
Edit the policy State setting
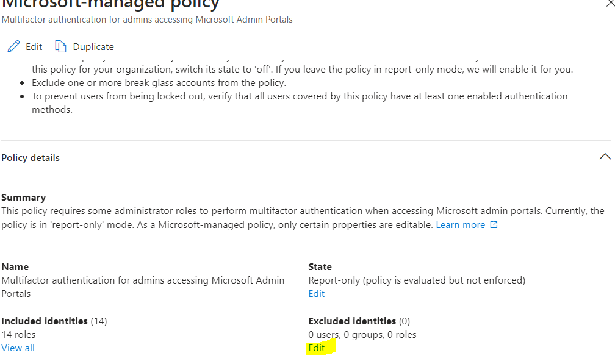coord(317,294)
